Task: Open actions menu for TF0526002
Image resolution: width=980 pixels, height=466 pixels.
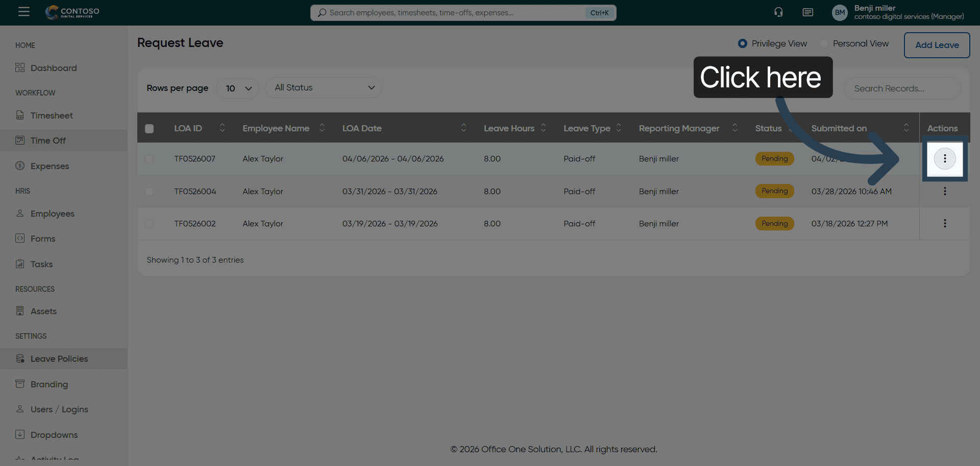Action: click(944, 223)
